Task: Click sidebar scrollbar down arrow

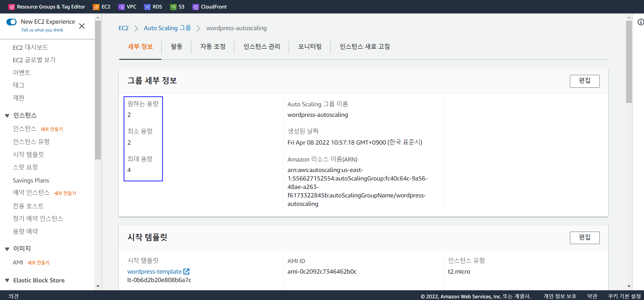Action: click(x=98, y=286)
